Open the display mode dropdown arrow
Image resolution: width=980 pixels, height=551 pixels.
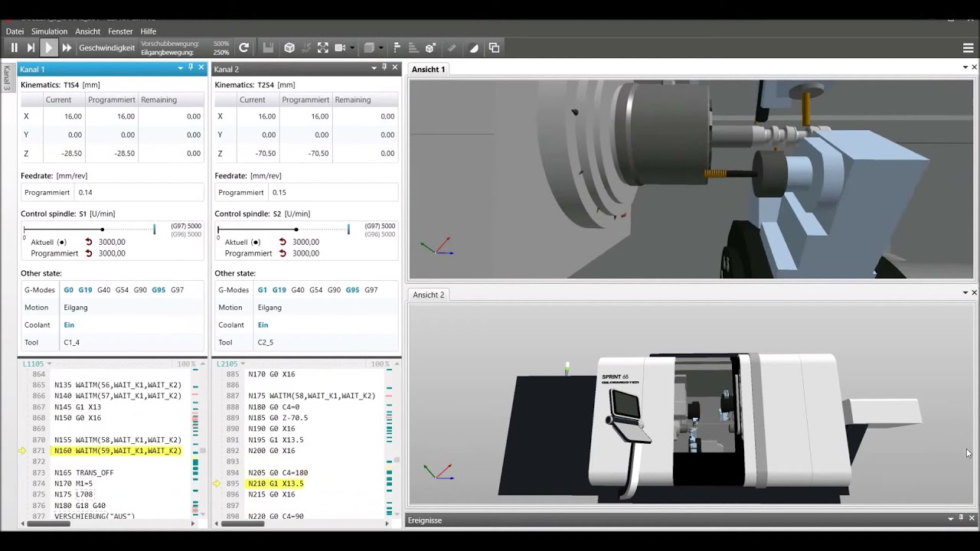(x=381, y=47)
